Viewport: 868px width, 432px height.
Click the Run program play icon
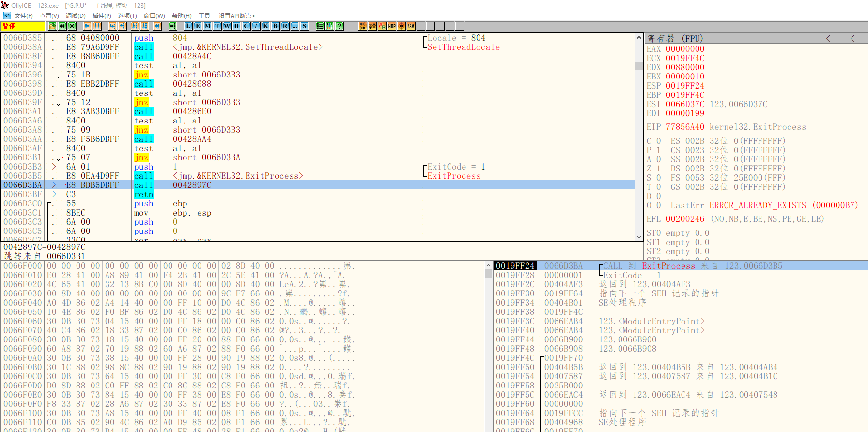click(87, 26)
